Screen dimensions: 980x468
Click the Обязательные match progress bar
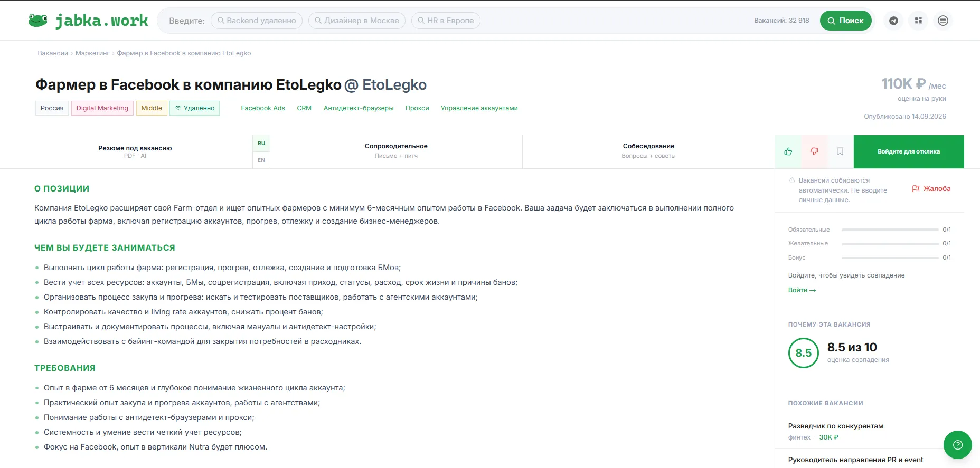[890, 230]
